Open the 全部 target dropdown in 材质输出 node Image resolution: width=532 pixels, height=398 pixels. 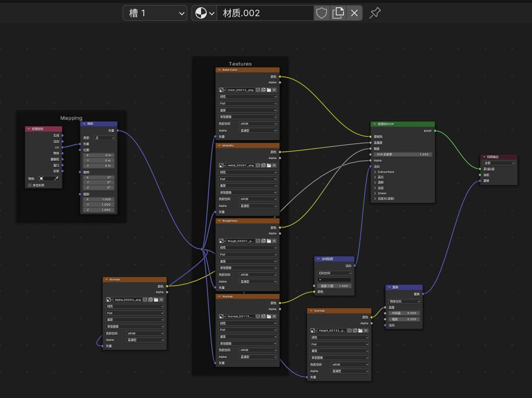point(499,163)
